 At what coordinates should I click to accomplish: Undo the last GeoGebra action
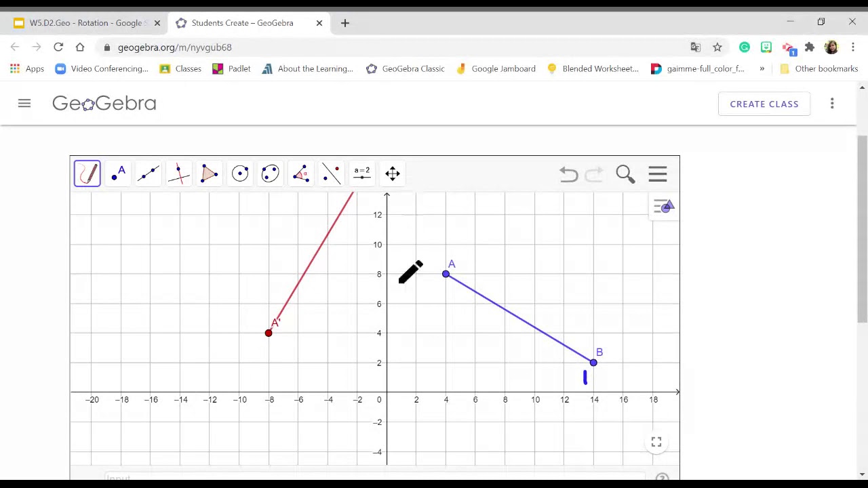click(568, 174)
